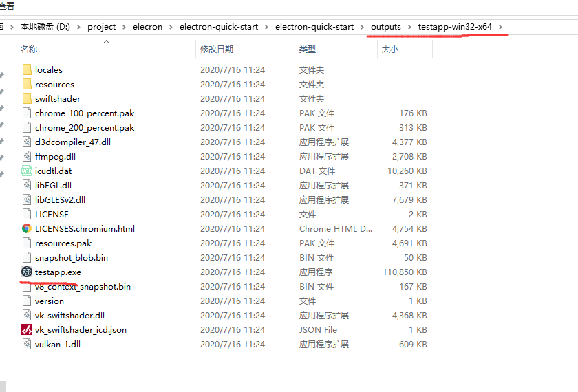Click the Chrome HTML D... type cell
Image resolution: width=578 pixels, height=392 pixels.
[x=336, y=228]
